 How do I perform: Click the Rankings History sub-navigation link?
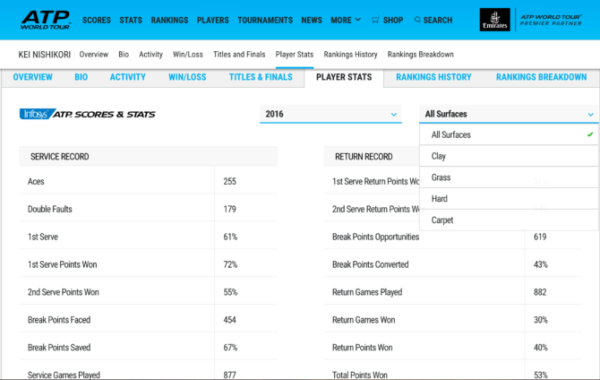[351, 54]
